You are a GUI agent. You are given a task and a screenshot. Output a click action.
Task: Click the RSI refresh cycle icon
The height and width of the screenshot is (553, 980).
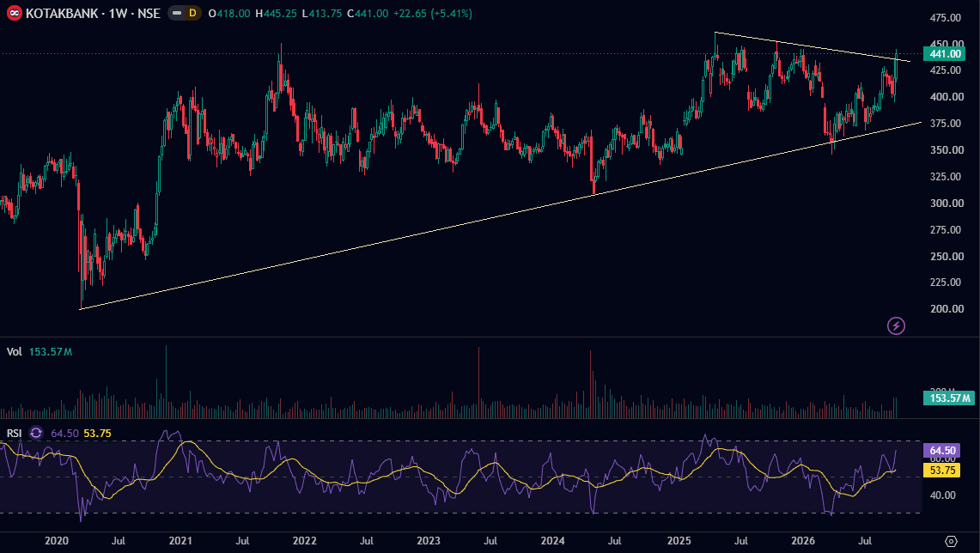(36, 433)
